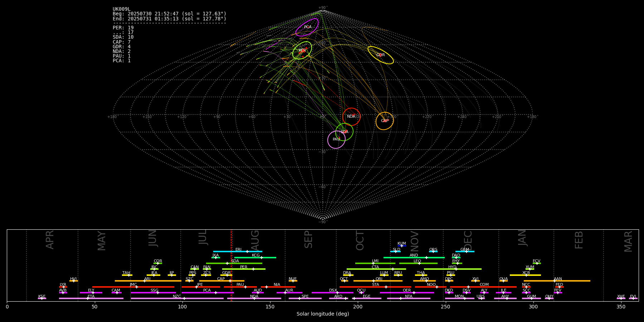Image resolution: width=644 pixels, height=322 pixels.
Task: Click the -90 declination label at map bottom
Action: [x=322, y=222]
